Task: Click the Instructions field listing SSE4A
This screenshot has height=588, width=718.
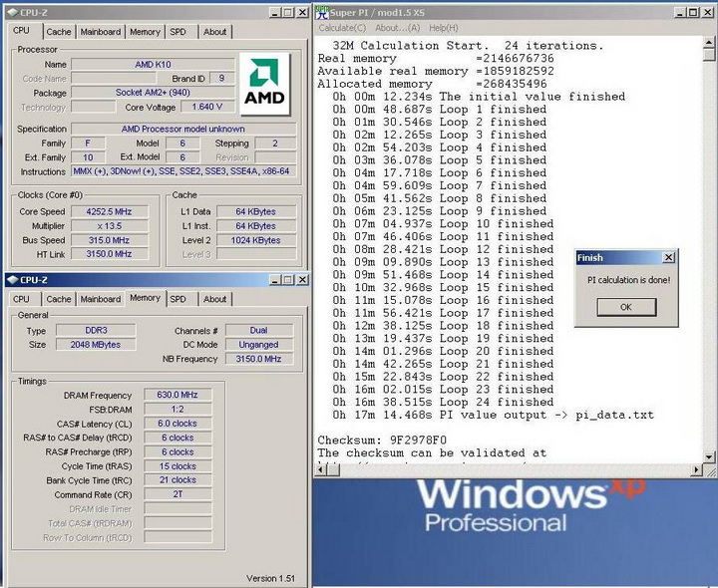Action: tap(183, 171)
